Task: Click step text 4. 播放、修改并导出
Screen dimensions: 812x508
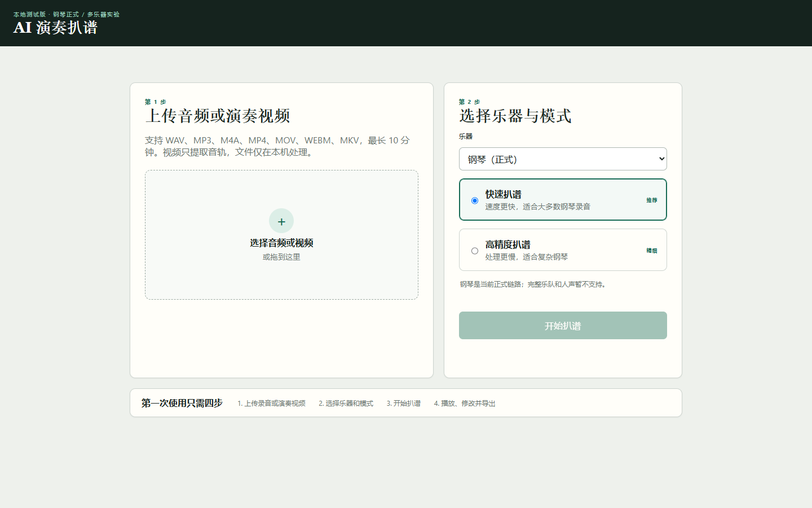Action: pyautogui.click(x=465, y=404)
